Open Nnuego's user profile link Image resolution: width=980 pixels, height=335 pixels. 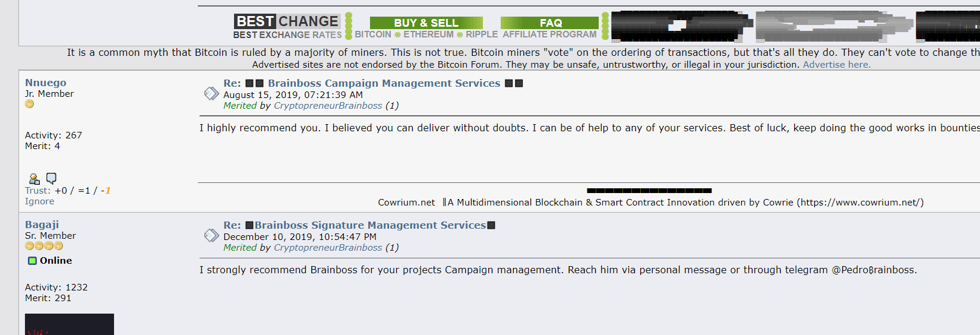(46, 83)
